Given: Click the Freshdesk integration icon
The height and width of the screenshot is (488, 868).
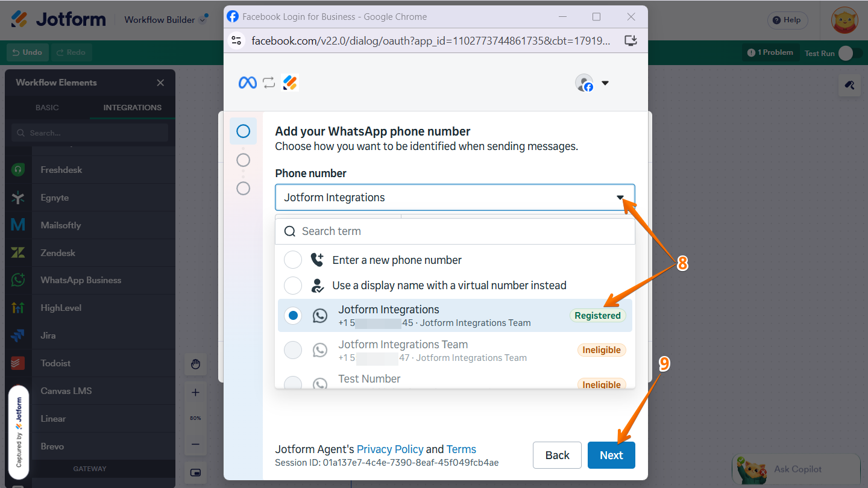Looking at the screenshot, I should pos(18,170).
